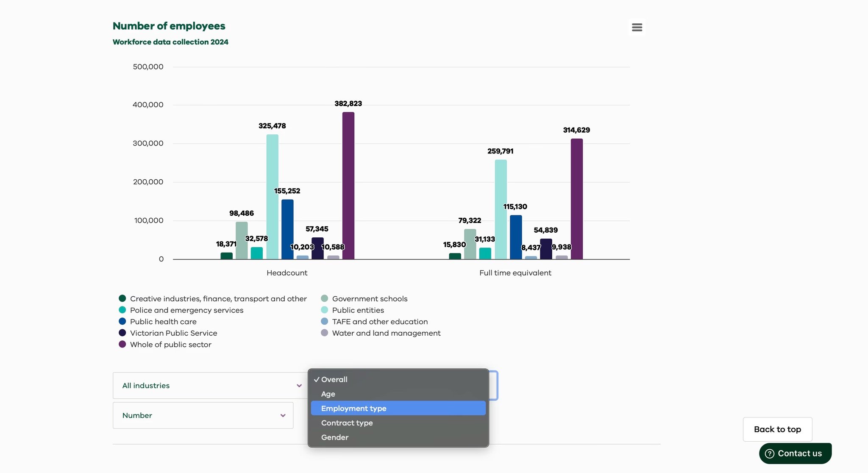
Task: Select Contract type from the menu
Action: (347, 423)
